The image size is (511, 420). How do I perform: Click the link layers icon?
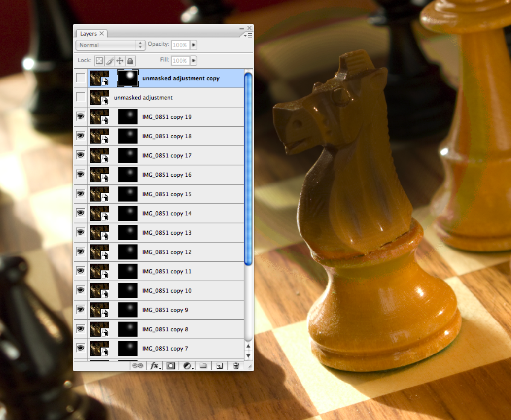138,366
